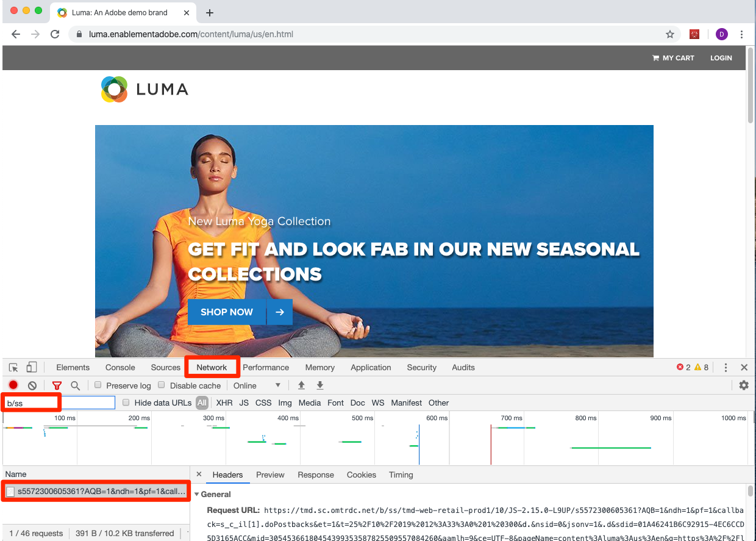Enable the Preserve log checkbox
The image size is (756, 541).
tap(98, 385)
